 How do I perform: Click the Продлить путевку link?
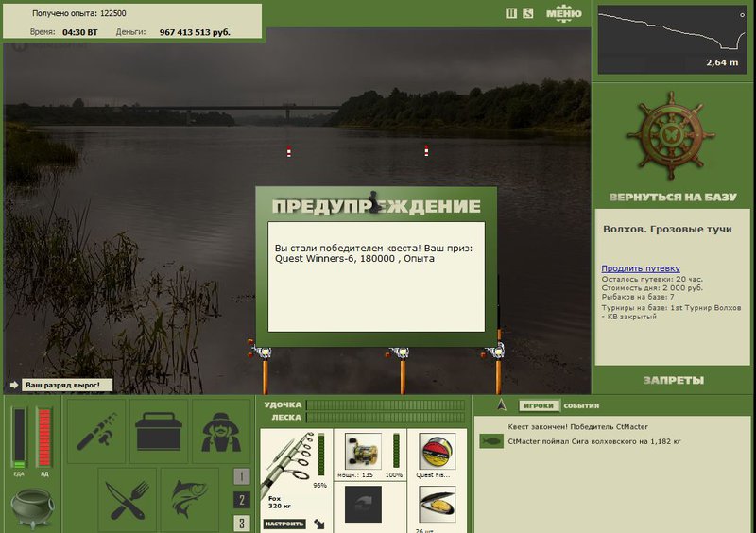(x=641, y=268)
